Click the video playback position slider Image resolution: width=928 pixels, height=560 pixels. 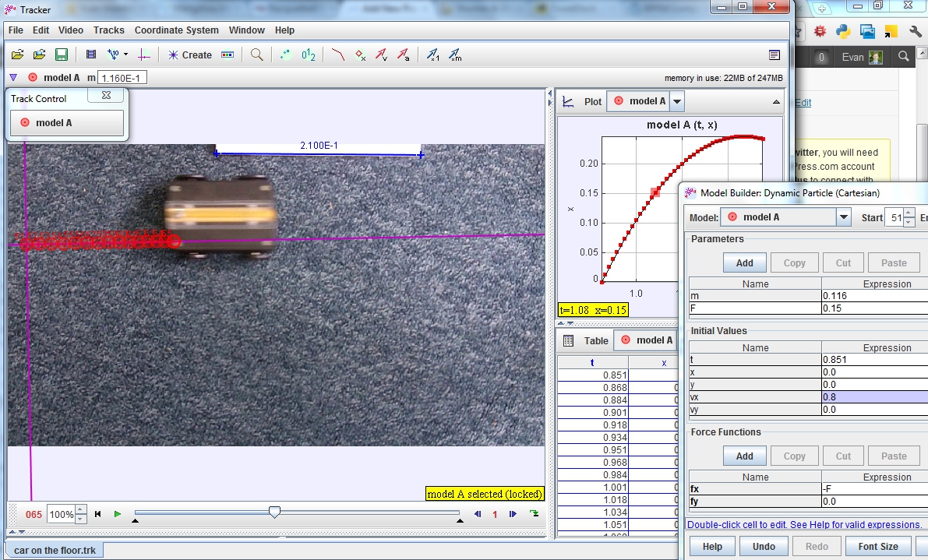point(274,513)
